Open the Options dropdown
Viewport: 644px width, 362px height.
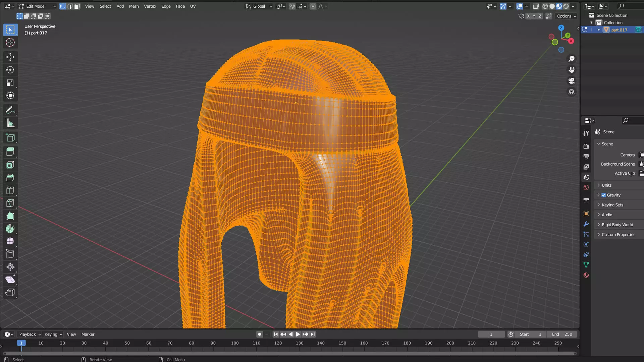click(567, 16)
